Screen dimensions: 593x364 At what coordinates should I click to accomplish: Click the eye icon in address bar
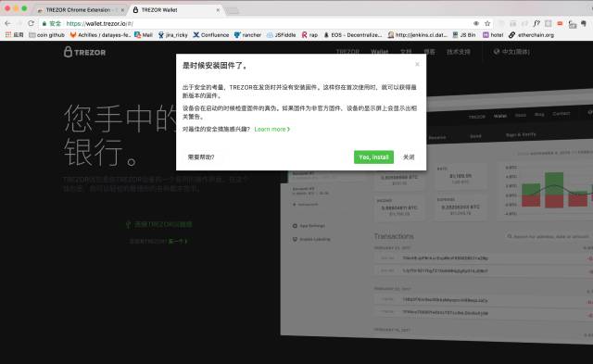pyautogui.click(x=476, y=23)
